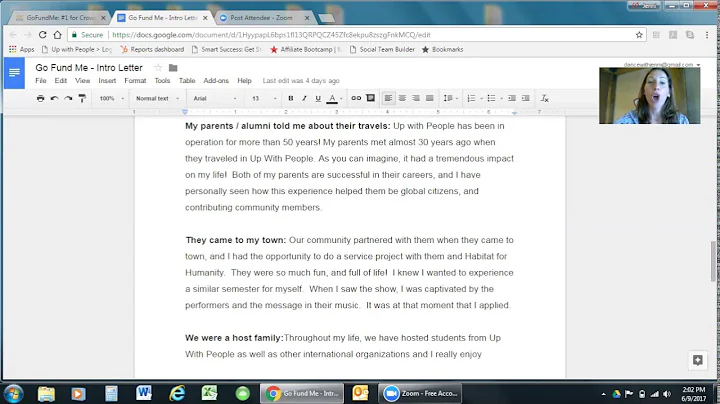Open the Bookmarks folder in bookmarks bar

coord(443,50)
